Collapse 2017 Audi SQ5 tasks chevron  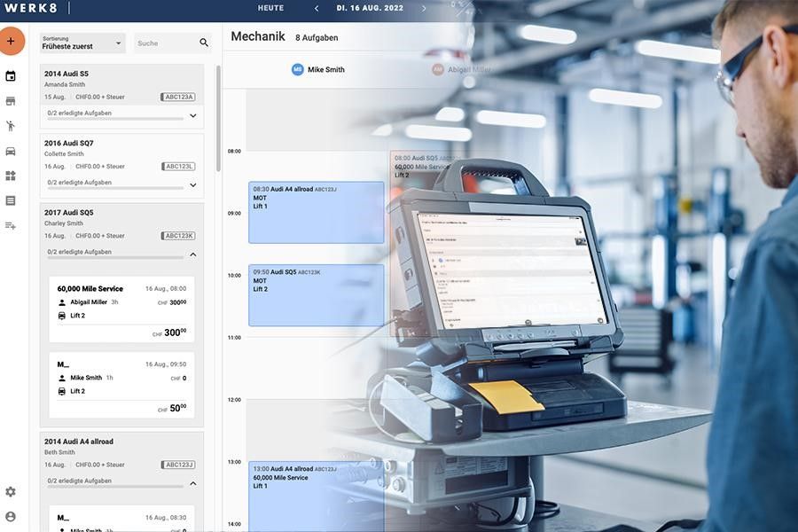click(193, 254)
